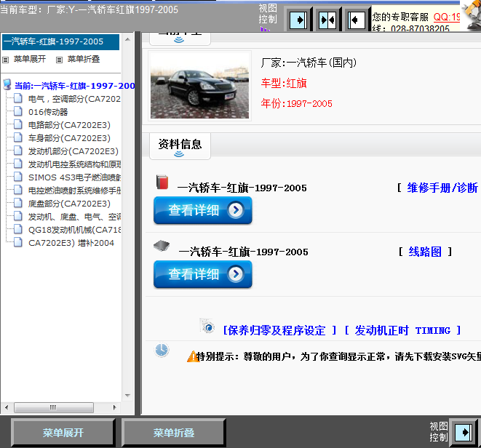
Task: Open the 保养归零及程序设定 link
Action: coord(277,331)
